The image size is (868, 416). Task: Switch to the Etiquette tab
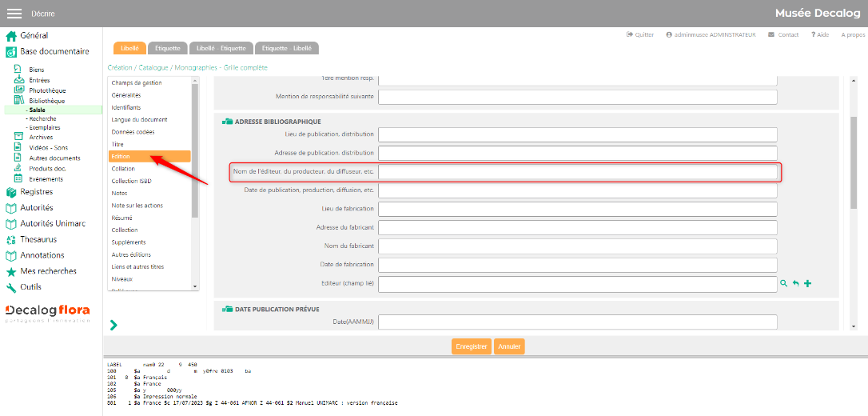click(x=168, y=49)
